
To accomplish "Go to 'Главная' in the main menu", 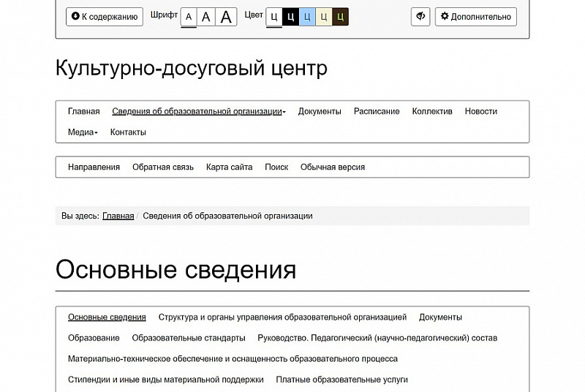I will (84, 111).
